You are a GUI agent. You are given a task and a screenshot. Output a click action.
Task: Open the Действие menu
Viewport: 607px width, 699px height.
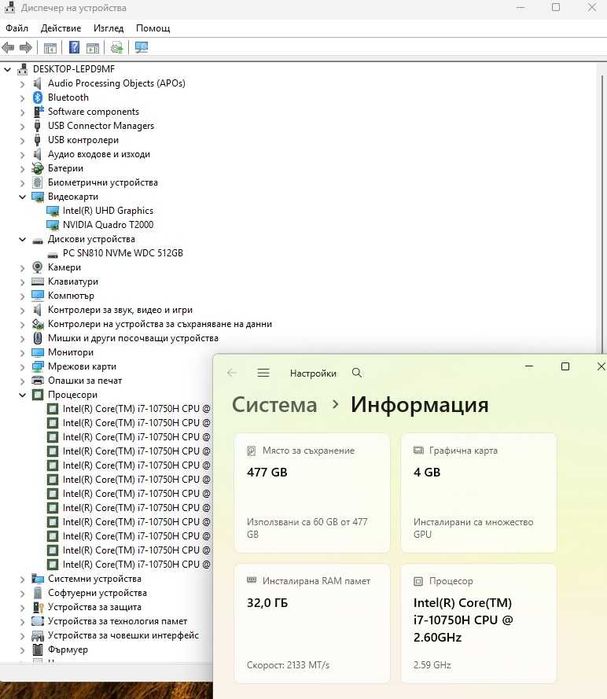tap(61, 28)
